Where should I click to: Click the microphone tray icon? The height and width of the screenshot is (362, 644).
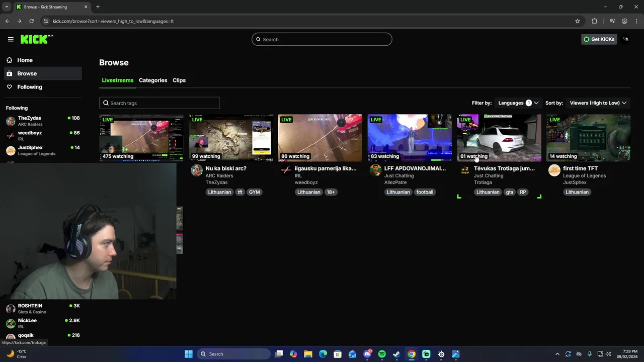click(589, 354)
